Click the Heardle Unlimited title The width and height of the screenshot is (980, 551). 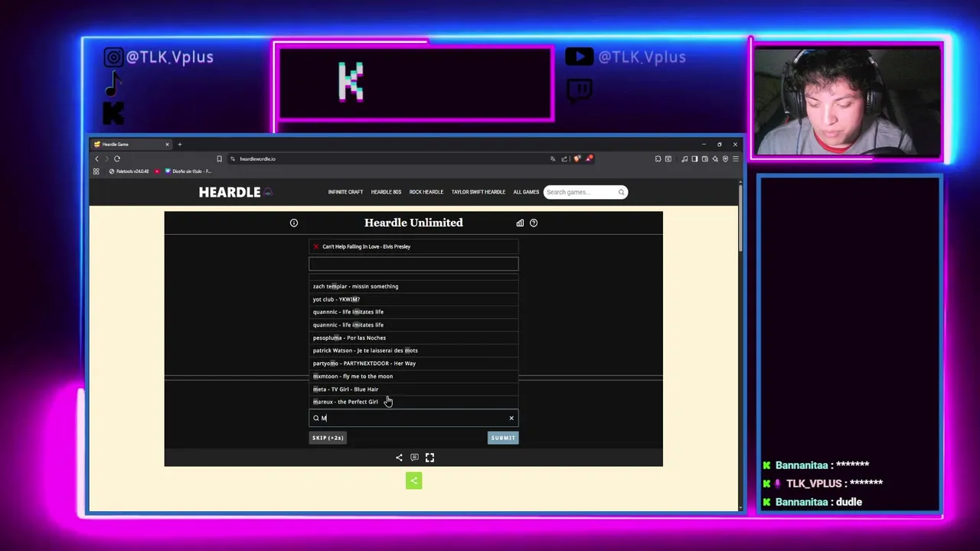pos(413,223)
